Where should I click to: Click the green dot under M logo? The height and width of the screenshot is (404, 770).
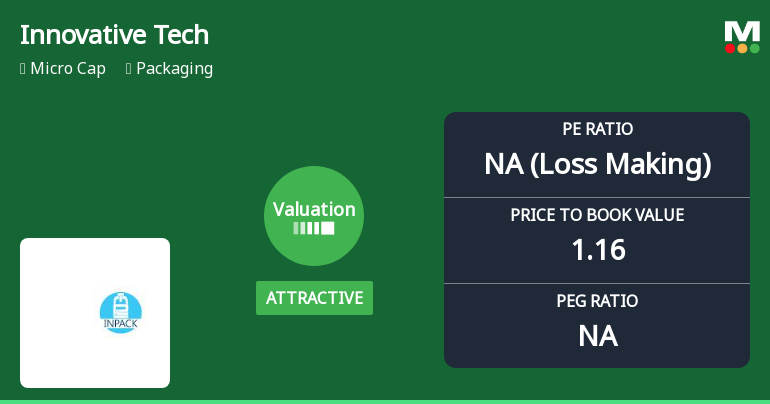click(754, 48)
